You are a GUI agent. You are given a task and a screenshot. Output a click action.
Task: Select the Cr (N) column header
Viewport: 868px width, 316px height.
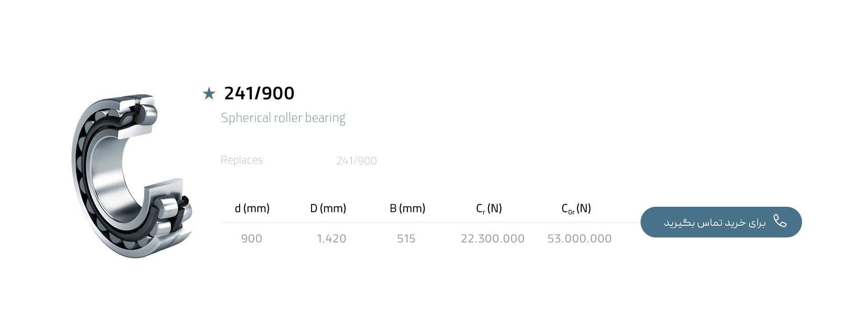[x=489, y=209]
